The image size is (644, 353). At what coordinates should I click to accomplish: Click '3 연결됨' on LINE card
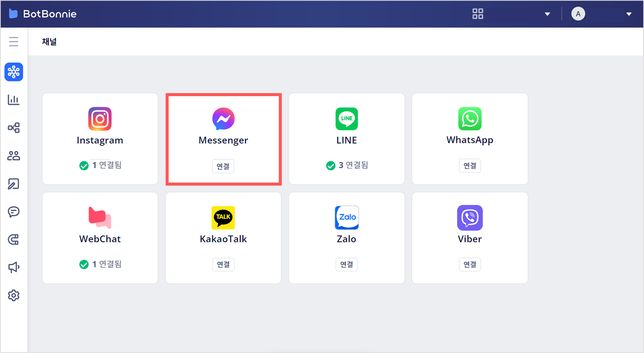353,165
